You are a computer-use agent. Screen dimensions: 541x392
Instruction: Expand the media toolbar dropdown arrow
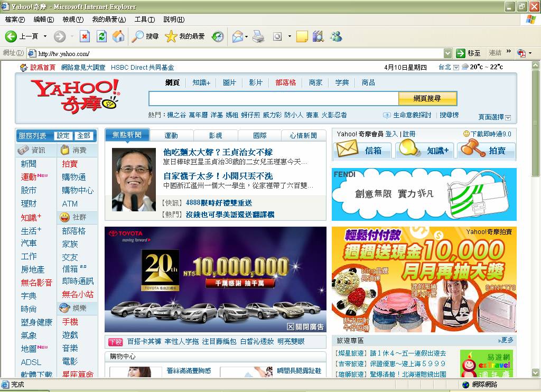tap(290, 36)
